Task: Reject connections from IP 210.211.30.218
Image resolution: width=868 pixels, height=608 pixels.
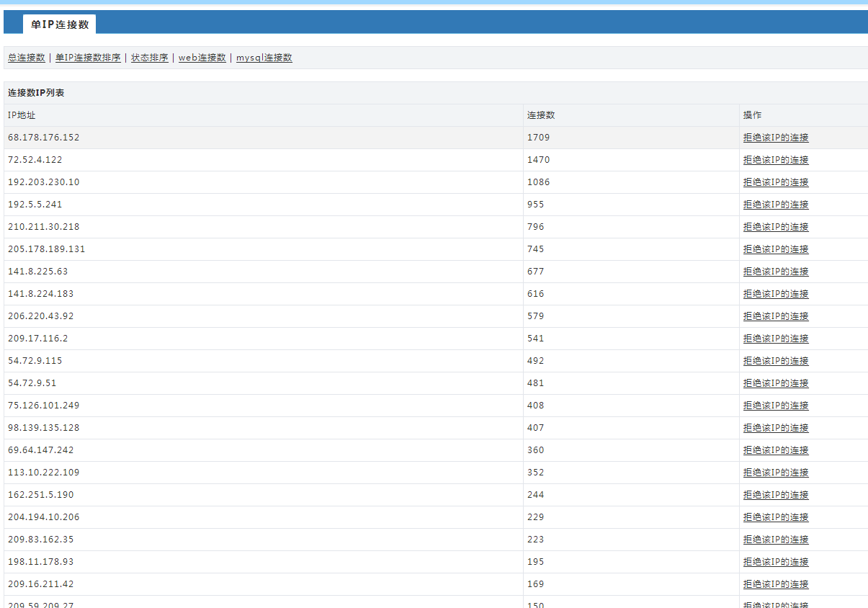Action: [x=776, y=227]
